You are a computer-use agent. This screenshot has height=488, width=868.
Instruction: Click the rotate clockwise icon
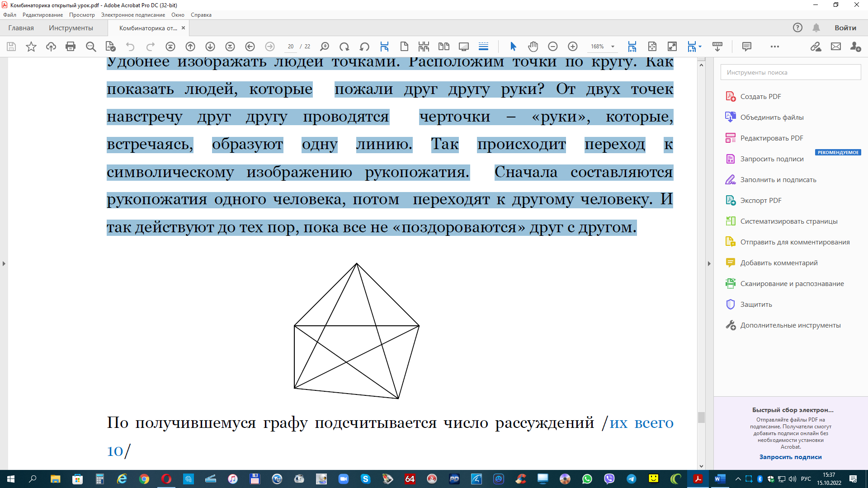[x=344, y=47]
